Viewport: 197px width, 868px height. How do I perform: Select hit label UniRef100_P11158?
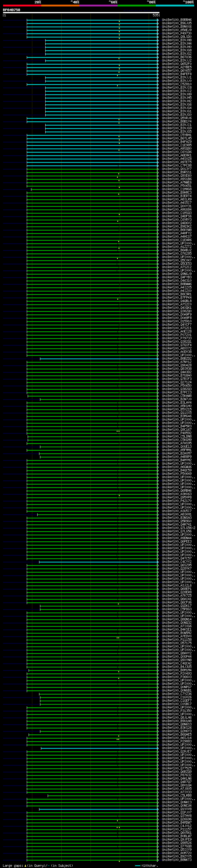[177, 640]
